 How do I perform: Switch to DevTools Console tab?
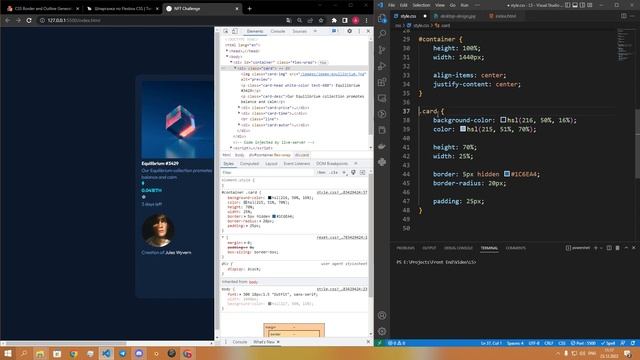point(278,31)
